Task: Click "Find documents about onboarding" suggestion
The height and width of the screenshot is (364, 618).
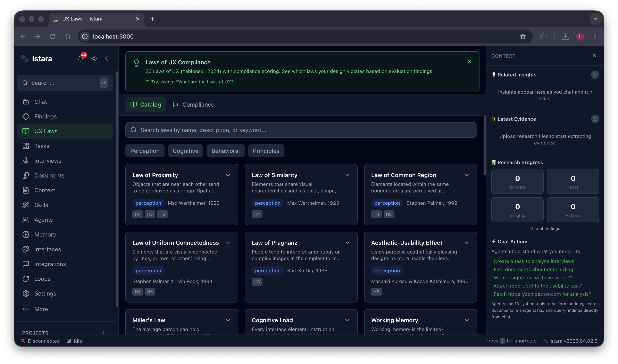Action: (x=533, y=269)
